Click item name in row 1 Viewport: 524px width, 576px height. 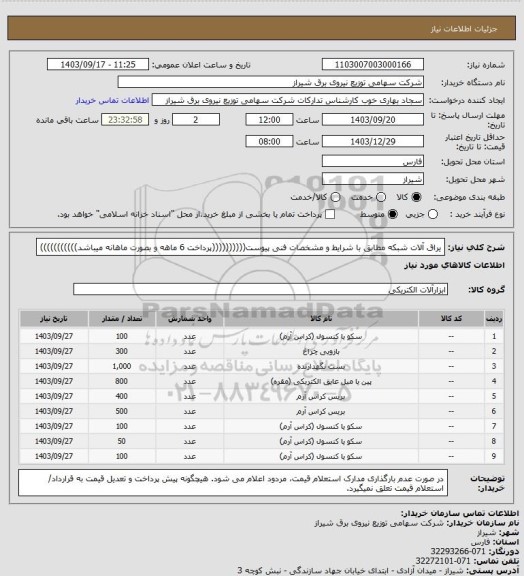[321, 336]
